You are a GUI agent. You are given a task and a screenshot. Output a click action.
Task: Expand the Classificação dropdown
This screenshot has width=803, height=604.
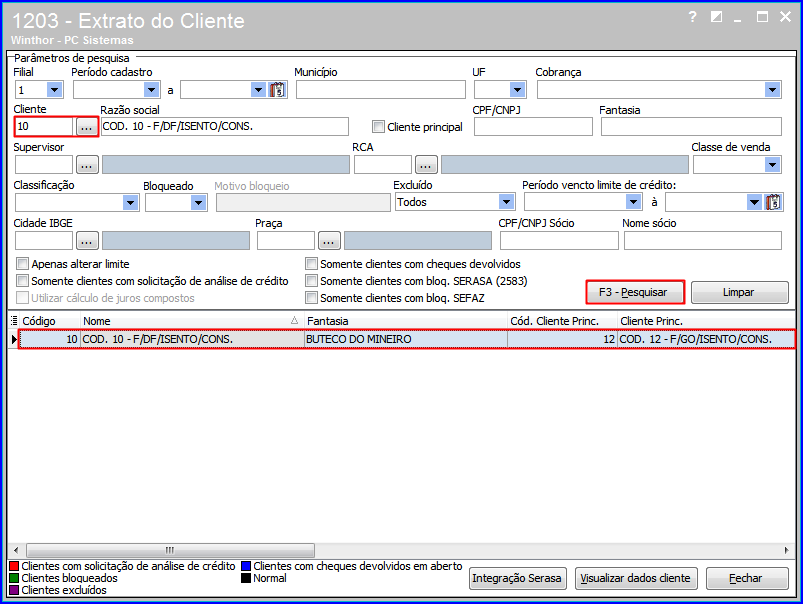[131, 203]
